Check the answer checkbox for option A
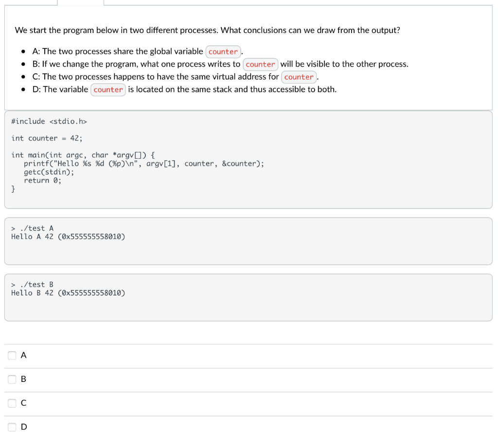The image size is (498, 448). coord(12,355)
